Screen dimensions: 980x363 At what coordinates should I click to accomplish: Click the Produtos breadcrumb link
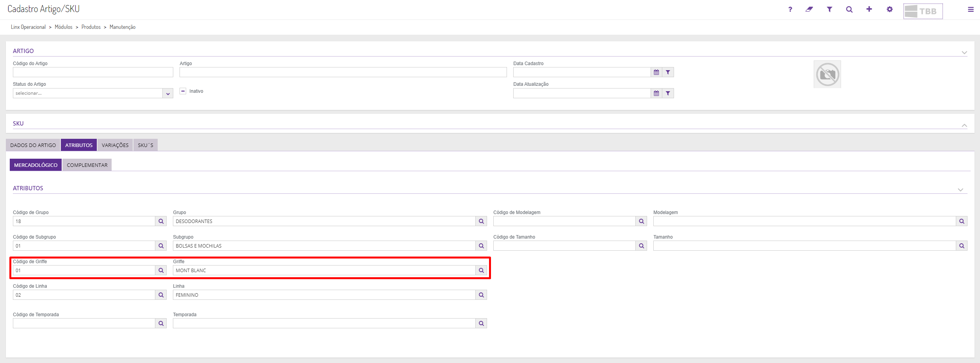point(91,27)
